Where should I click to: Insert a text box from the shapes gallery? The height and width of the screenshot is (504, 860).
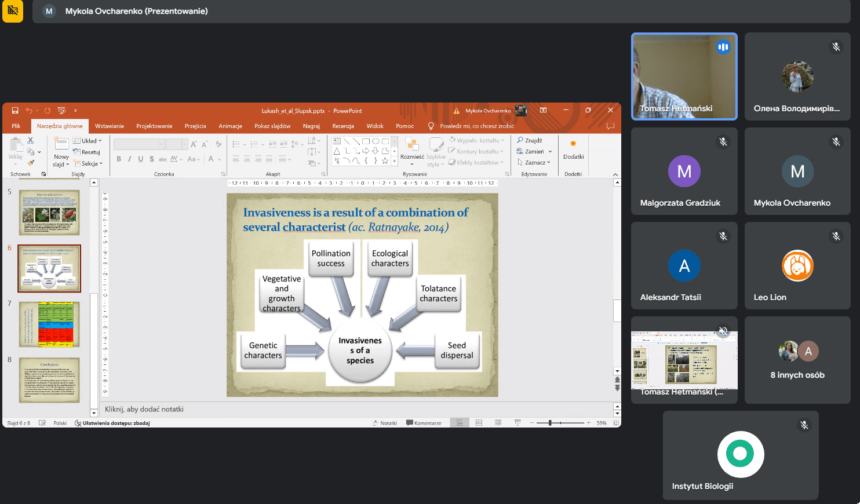click(x=337, y=141)
